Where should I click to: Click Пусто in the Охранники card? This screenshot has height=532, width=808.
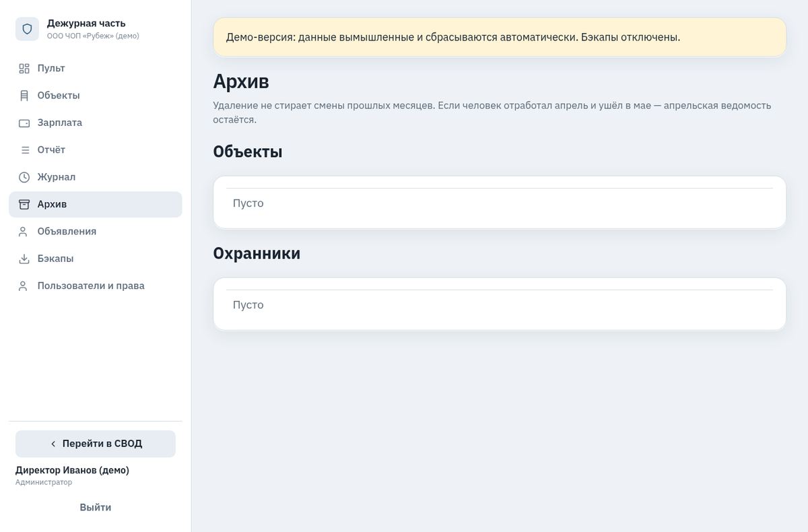248,305
